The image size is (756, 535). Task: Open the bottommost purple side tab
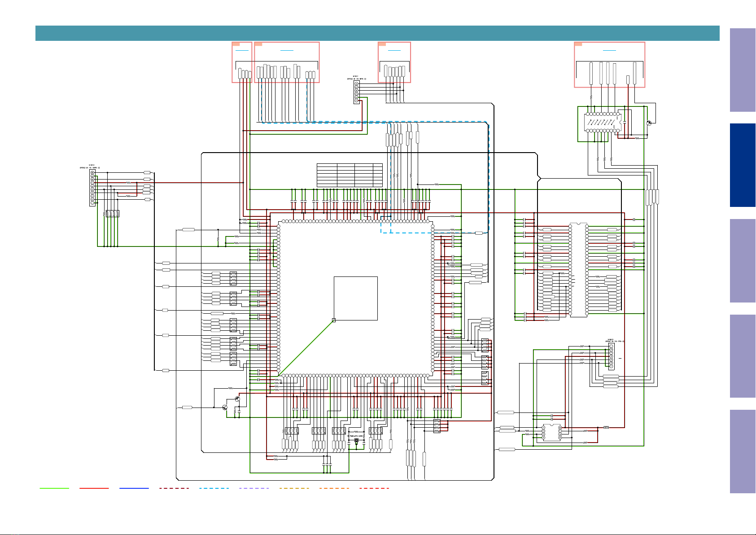click(x=743, y=452)
